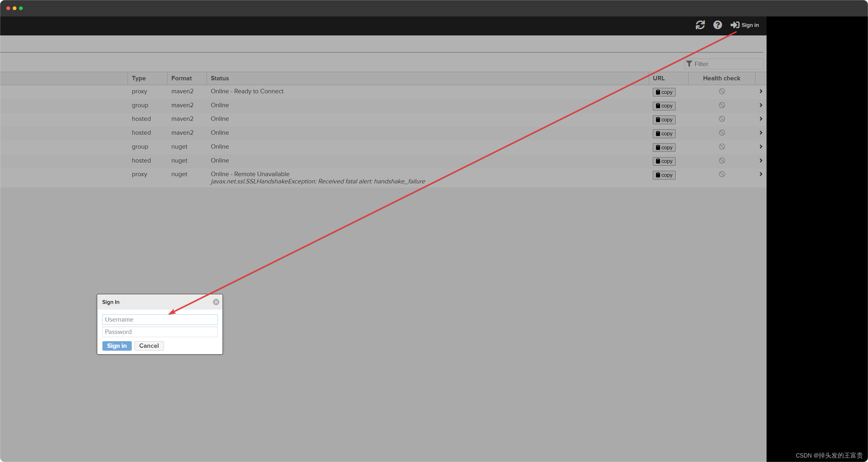Screen dimensions: 868x462
Task: Click health check icon for maven2 group row
Action: coord(722,105)
